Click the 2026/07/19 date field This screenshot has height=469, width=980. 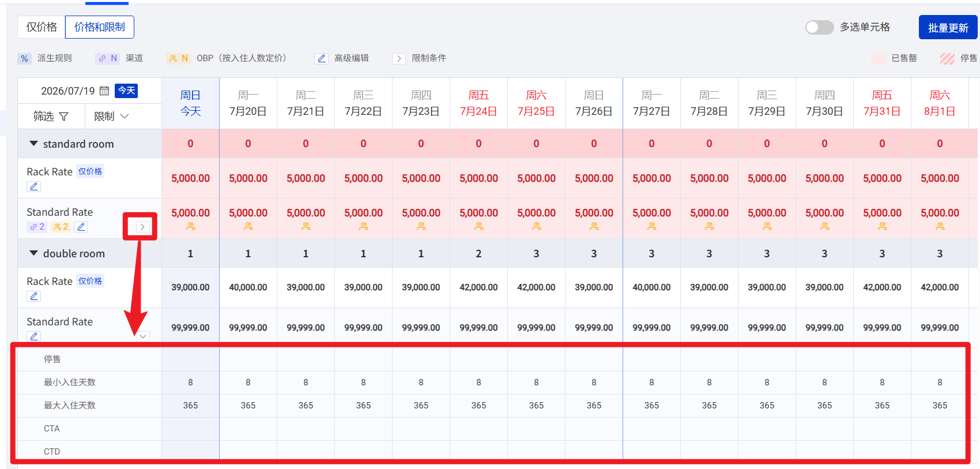(67, 91)
